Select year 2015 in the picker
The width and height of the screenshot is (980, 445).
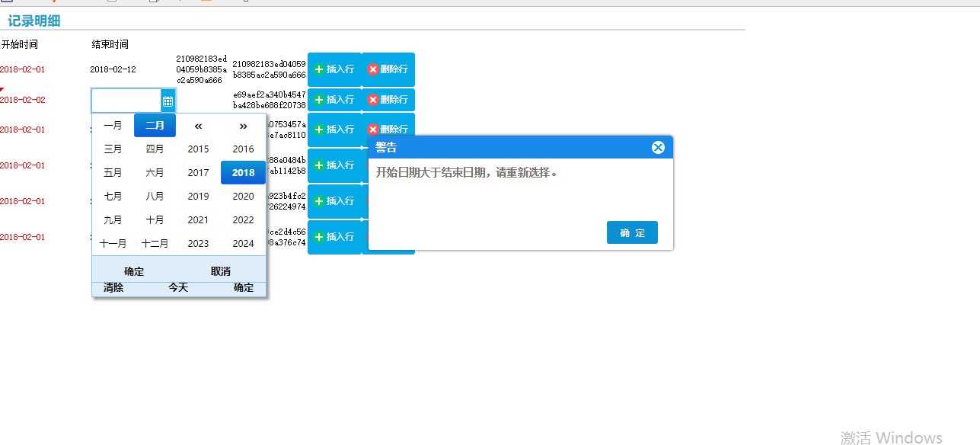click(x=198, y=149)
